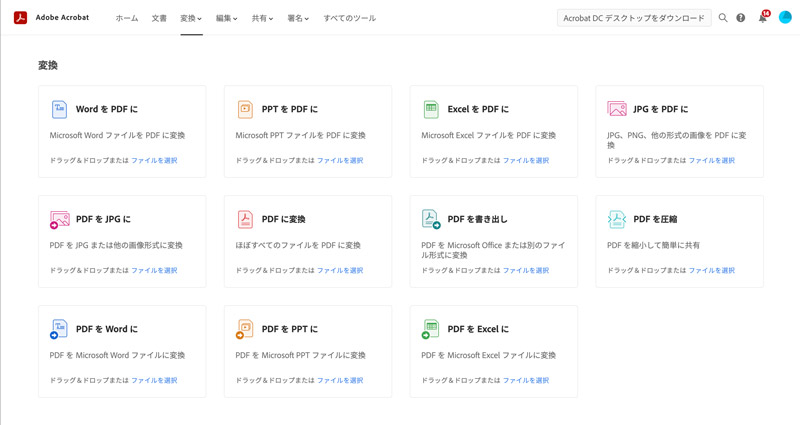The width and height of the screenshot is (800, 425).
Task: Expand the 共有 dropdown menu
Action: [262, 18]
